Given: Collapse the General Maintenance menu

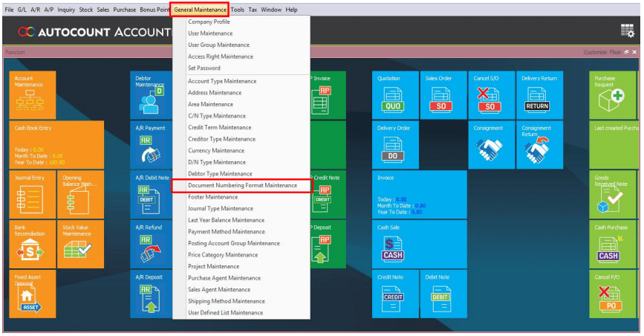Looking at the screenshot, I should [200, 10].
